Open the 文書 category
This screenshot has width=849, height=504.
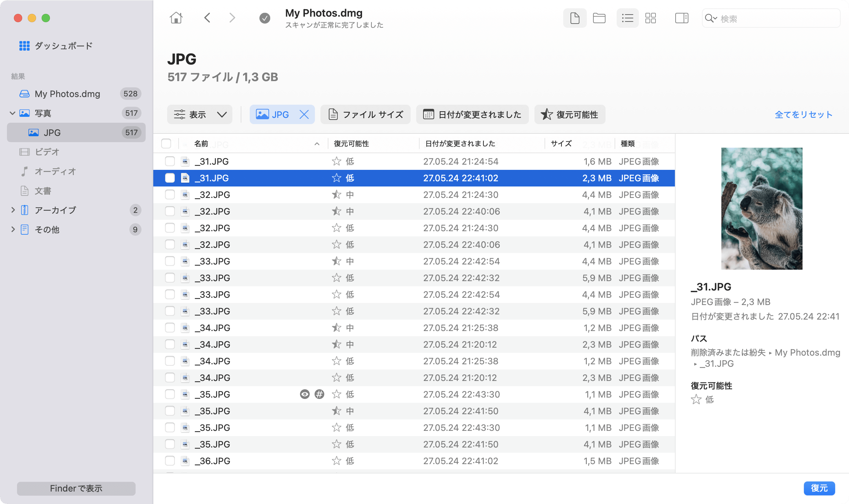tap(76, 191)
